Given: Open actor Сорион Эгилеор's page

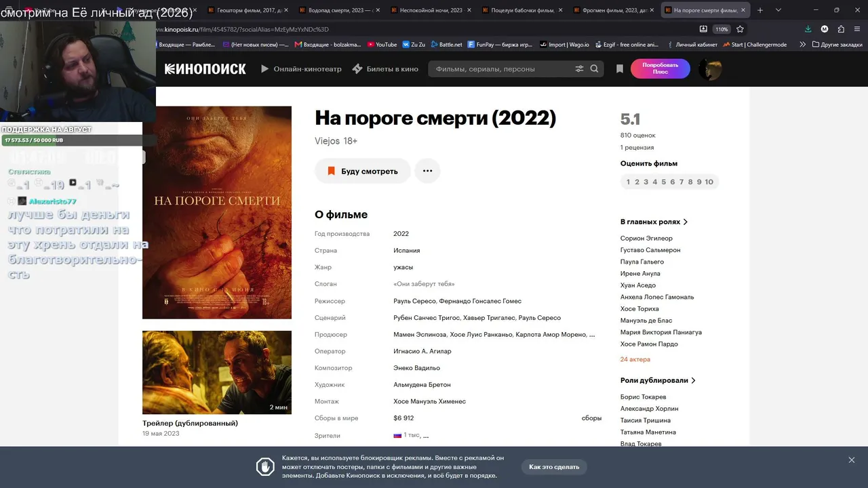Looking at the screenshot, I should (x=646, y=239).
